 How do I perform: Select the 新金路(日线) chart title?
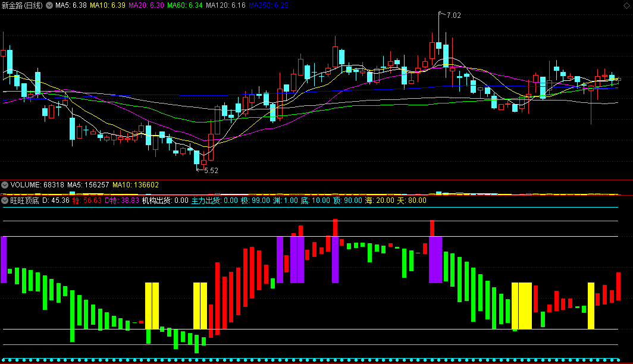pyautogui.click(x=22, y=5)
